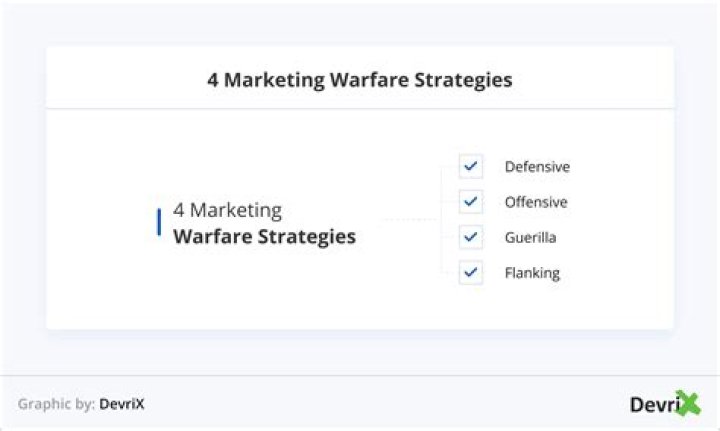Select the Offensive strategy label
Viewport: 720px width, 431px height.
pos(536,202)
